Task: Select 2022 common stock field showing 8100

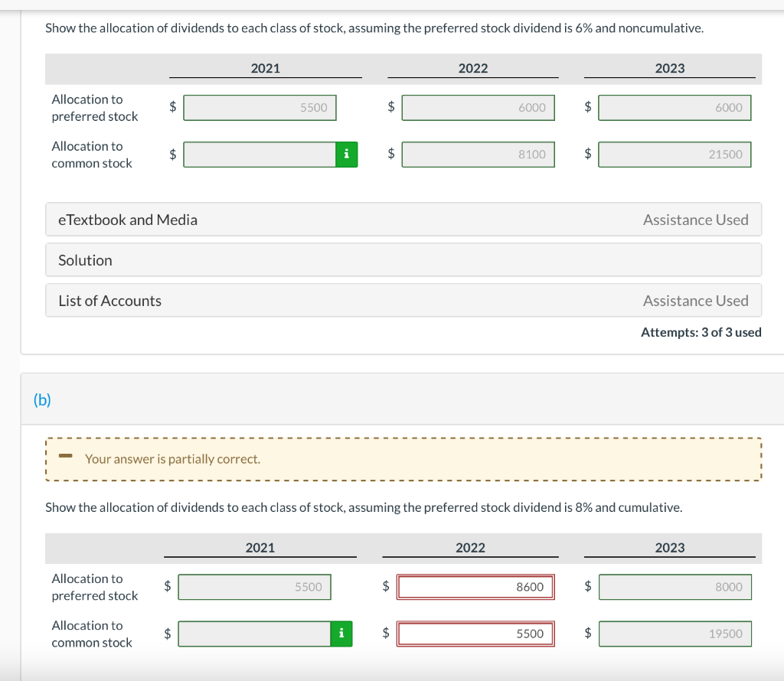Action: pyautogui.click(x=478, y=155)
